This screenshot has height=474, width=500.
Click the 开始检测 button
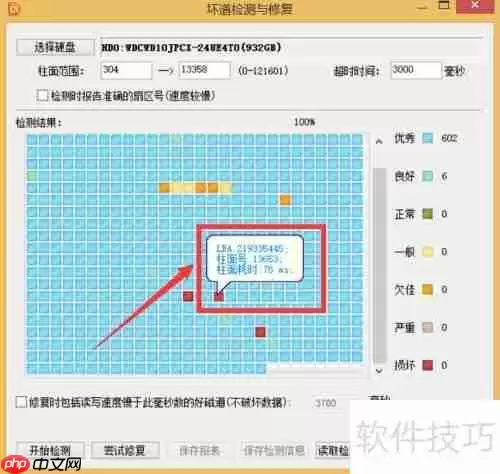(50, 450)
